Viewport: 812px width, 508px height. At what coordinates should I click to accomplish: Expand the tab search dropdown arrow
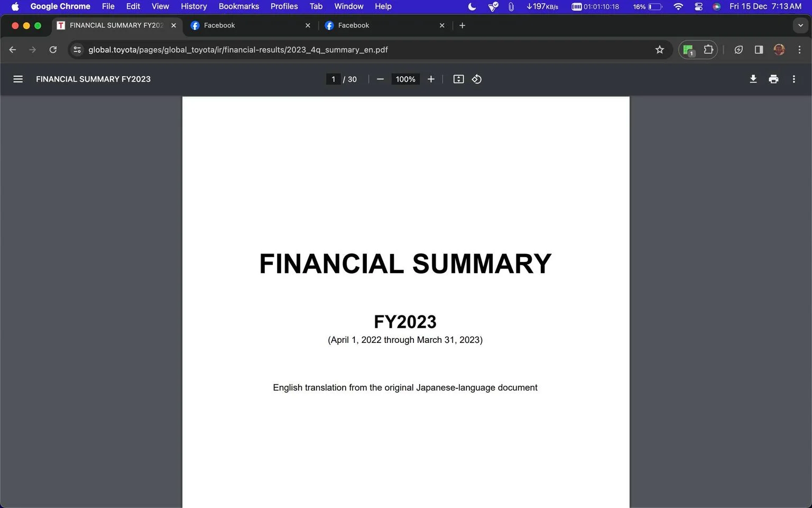point(800,25)
